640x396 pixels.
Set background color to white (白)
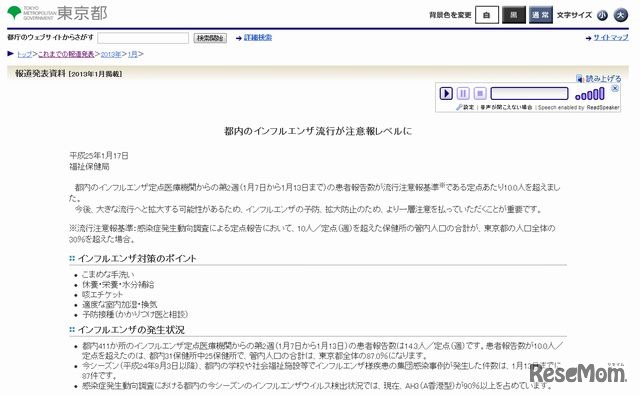[x=487, y=15]
